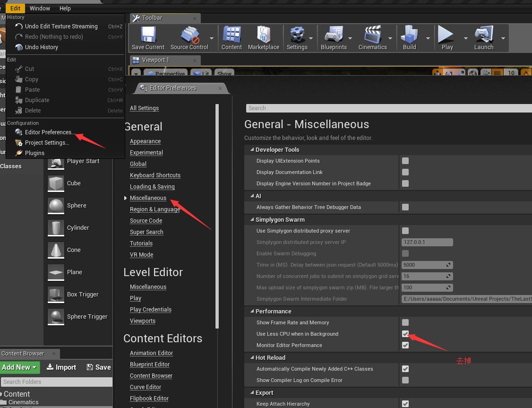Viewport: 532px width, 408px height.
Task: Select the Sphere primitive icon
Action: (56, 206)
